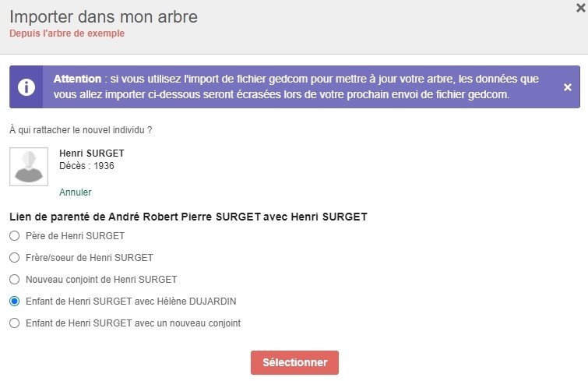Click the info icon in the warning banner
The height and width of the screenshot is (381, 588).
(27, 86)
